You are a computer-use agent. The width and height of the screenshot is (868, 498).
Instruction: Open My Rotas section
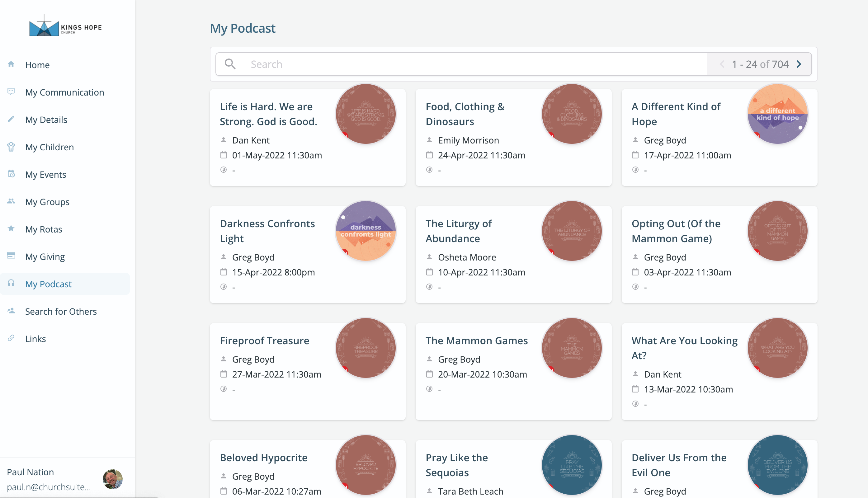(65, 229)
